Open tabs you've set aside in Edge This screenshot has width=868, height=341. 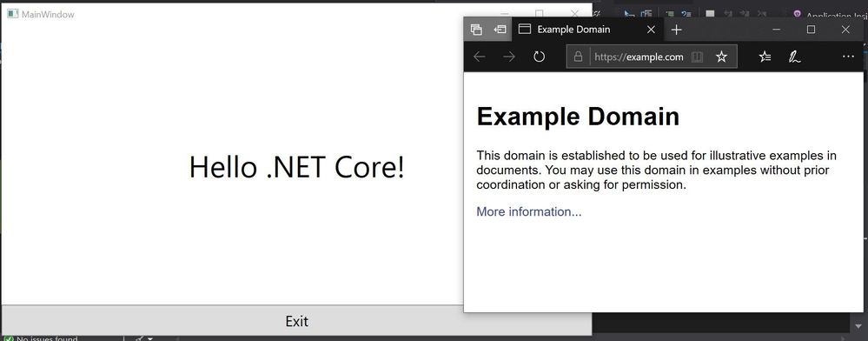tap(476, 30)
